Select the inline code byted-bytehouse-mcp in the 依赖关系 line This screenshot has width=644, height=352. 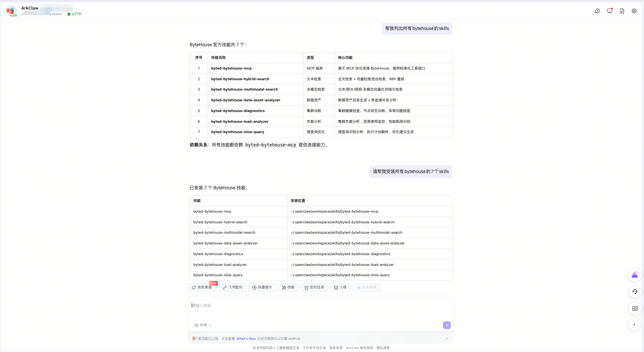click(x=271, y=145)
